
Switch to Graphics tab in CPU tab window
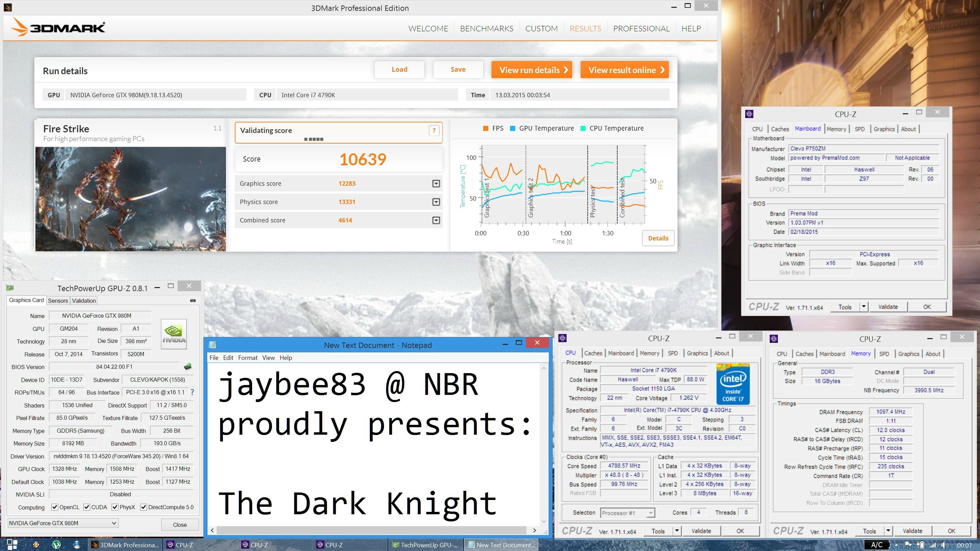[697, 353]
